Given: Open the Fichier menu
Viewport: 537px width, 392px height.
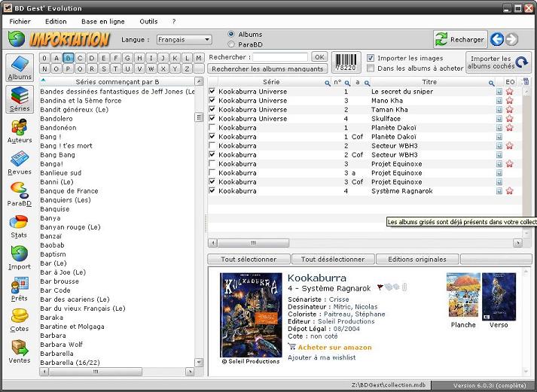Looking at the screenshot, I should 20,22.
